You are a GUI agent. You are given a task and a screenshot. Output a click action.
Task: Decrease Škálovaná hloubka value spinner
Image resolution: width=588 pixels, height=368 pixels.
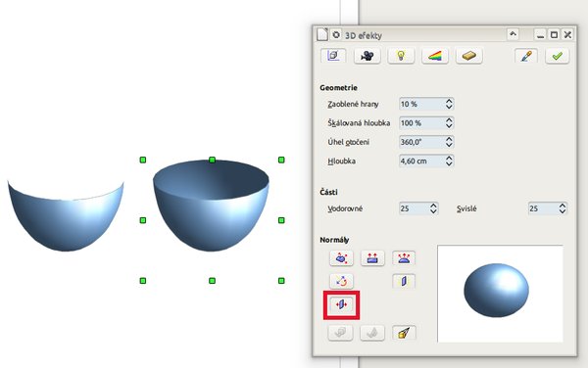(x=449, y=126)
